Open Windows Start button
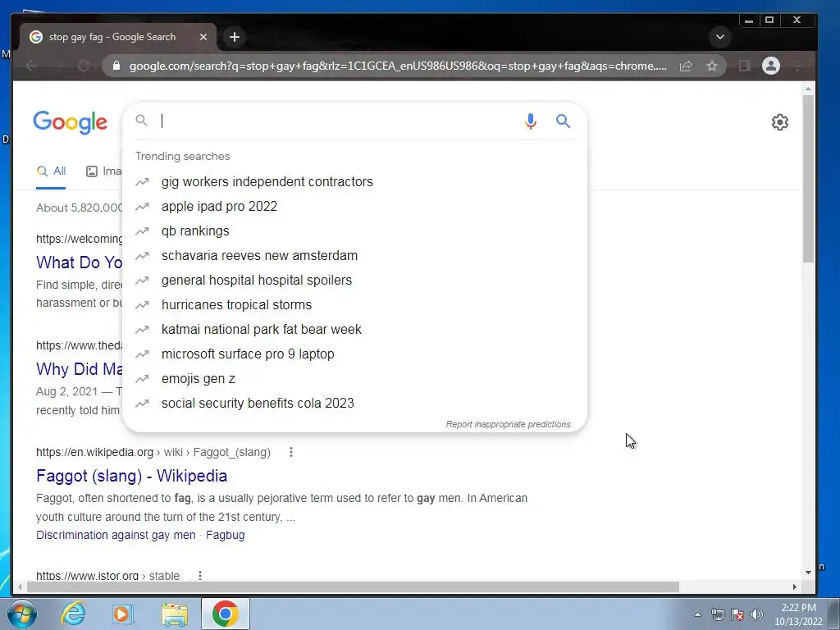Screen dimensions: 840x630 (x=21, y=614)
